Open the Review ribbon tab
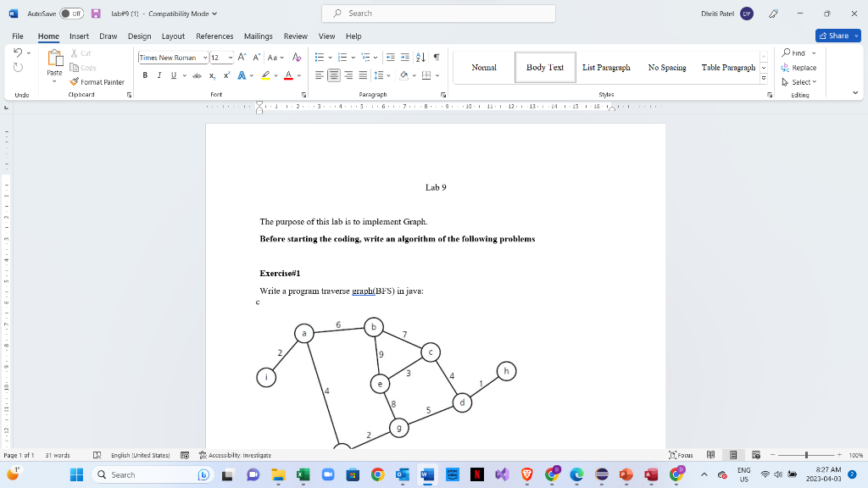Image resolution: width=868 pixels, height=488 pixels. coord(295,36)
